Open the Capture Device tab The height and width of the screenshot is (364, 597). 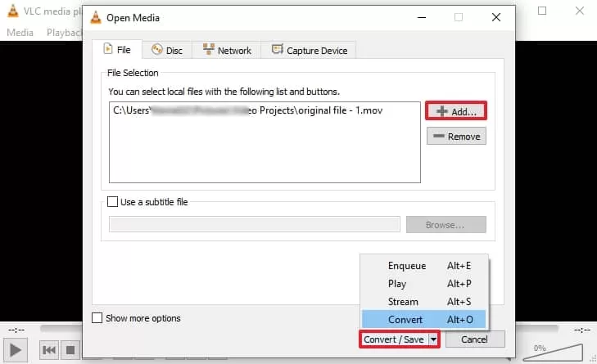[309, 50]
